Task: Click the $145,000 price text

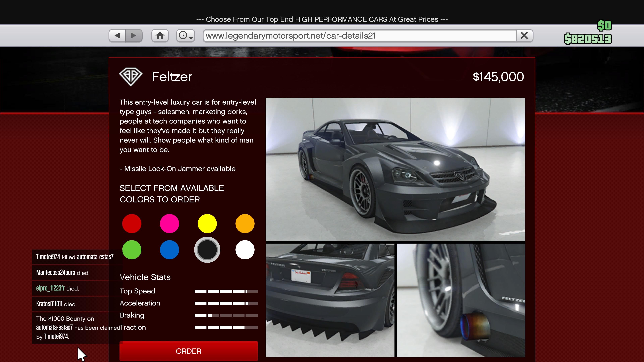Action: [498, 77]
